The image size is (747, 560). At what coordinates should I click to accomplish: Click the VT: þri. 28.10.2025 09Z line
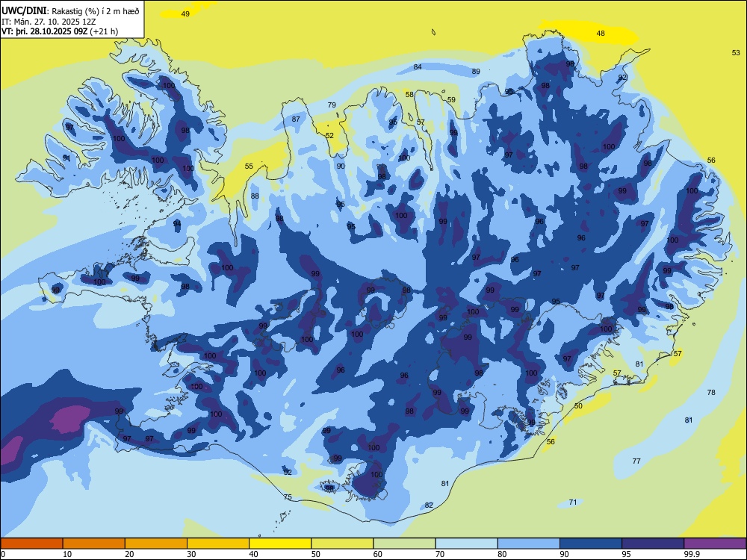(x=60, y=31)
